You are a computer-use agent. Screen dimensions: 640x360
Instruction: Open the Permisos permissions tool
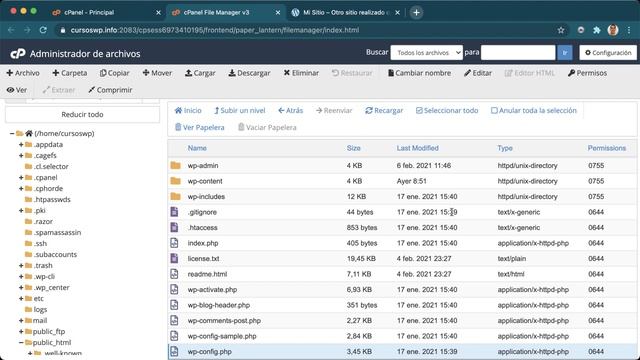587,73
